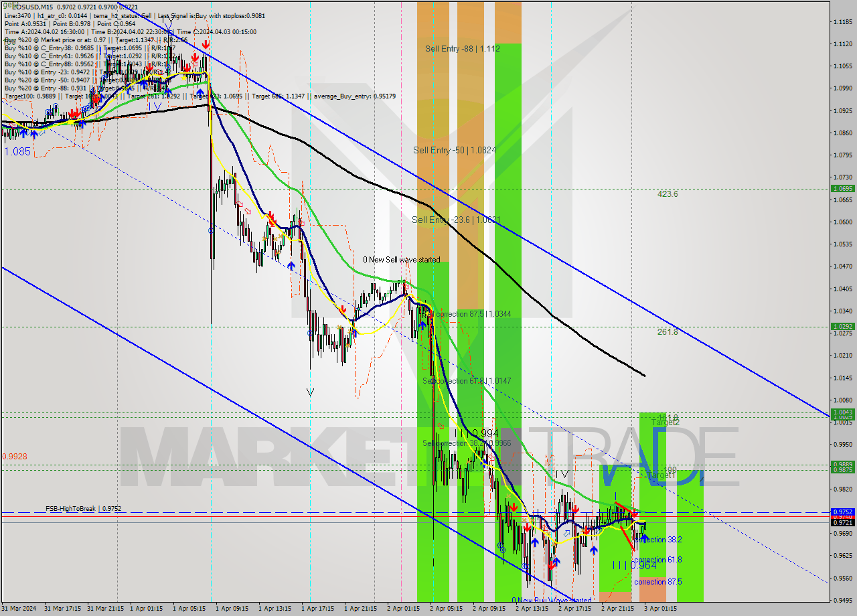Click the 'FSB-HighToBreak | 0.9752' label
Viewport: 857px width, 616px height.
(x=84, y=509)
